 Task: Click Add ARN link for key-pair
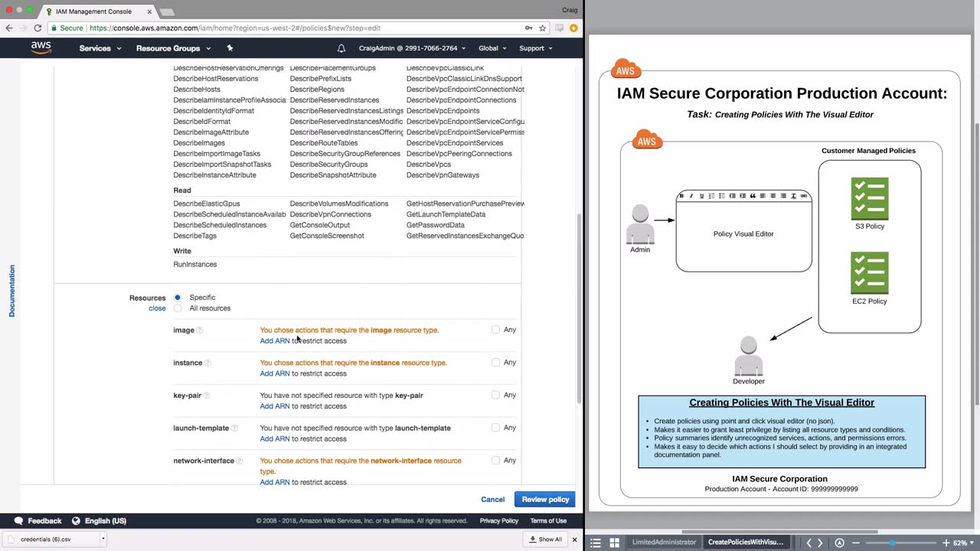275,406
